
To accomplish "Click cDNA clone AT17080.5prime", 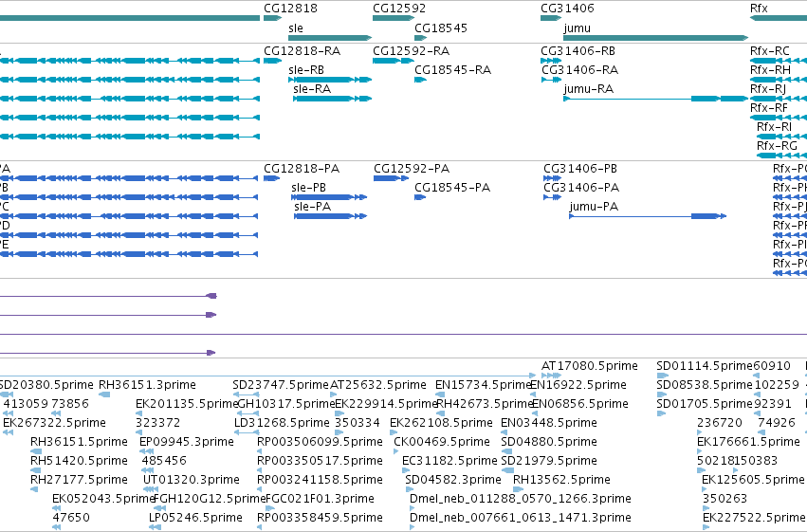I will point(589,366).
